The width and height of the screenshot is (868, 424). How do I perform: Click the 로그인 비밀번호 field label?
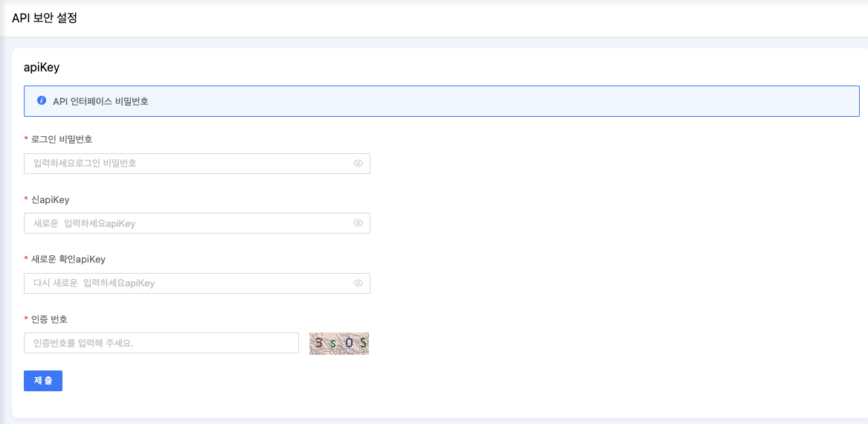pyautogui.click(x=62, y=139)
